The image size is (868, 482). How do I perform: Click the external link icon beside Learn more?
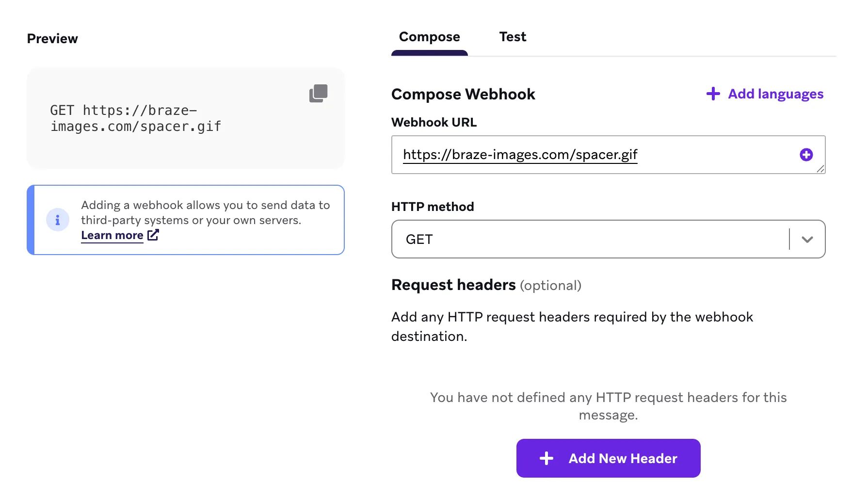tap(153, 235)
